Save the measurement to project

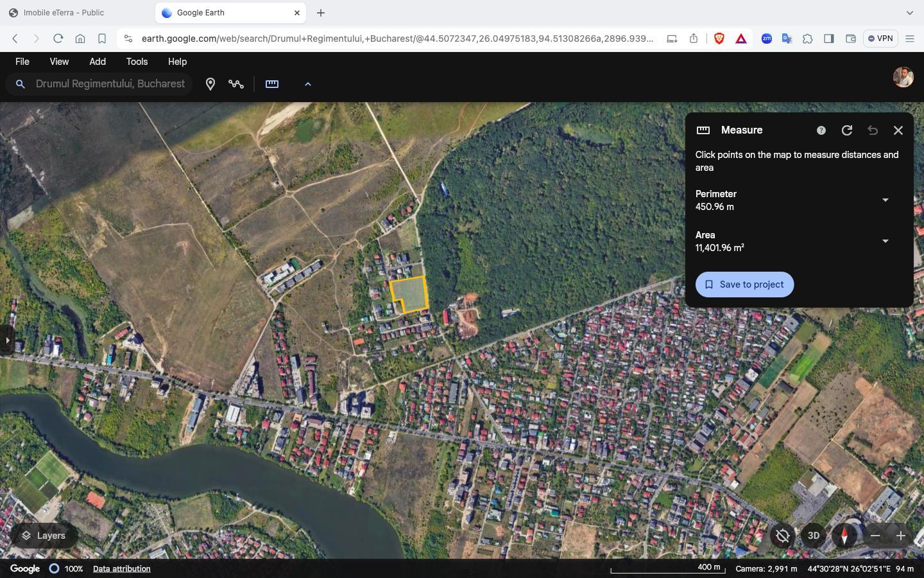coord(744,285)
